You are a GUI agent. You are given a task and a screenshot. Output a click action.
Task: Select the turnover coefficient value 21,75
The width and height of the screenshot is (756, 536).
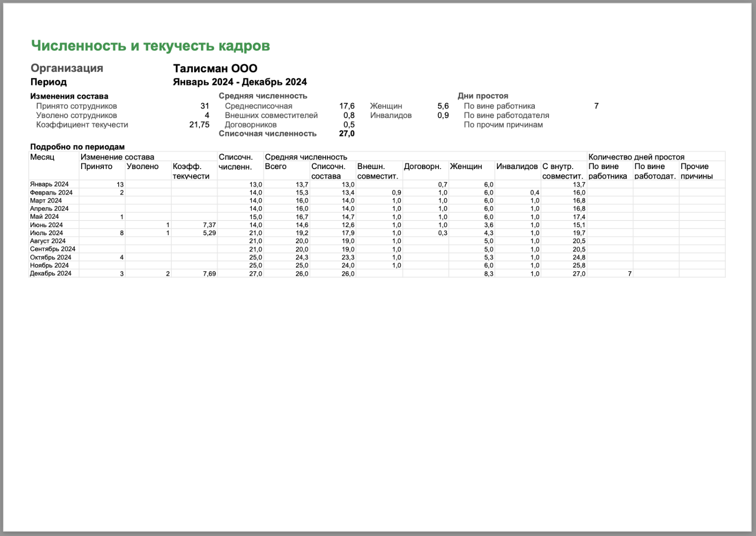coord(199,125)
